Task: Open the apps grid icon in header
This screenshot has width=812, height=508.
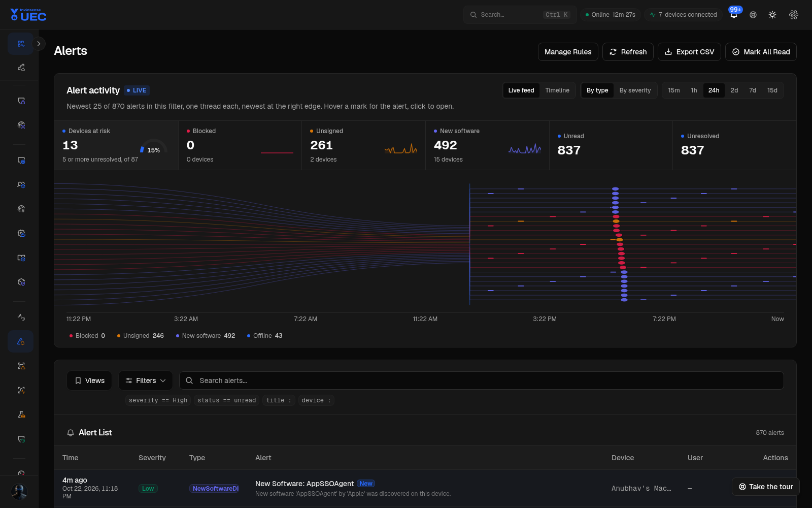Action: click(794, 15)
